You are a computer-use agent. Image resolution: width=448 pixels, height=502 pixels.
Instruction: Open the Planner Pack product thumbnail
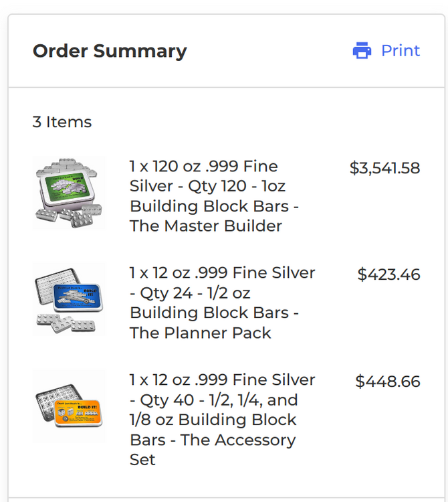pos(69,299)
